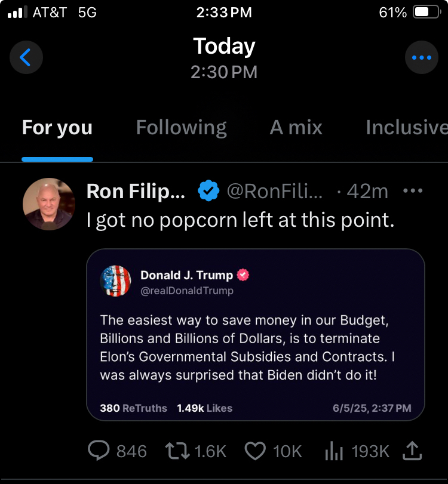Tap the 380 ReTruths count
This screenshot has height=484, width=448.
[133, 408]
